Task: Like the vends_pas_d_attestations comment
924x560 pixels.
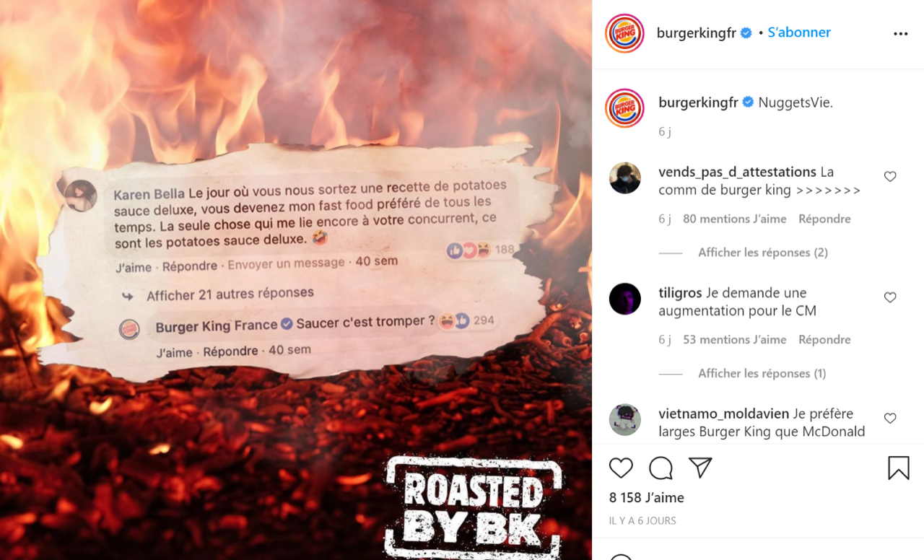Action: [890, 177]
